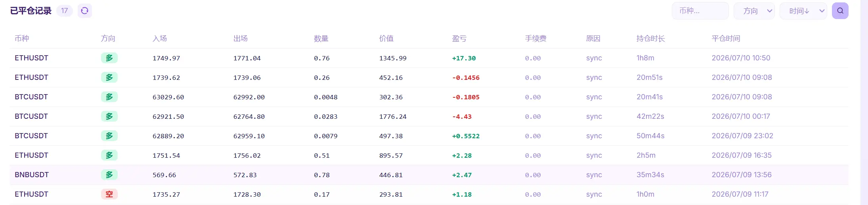Select the BNBUSDT row symbol

(x=32, y=175)
